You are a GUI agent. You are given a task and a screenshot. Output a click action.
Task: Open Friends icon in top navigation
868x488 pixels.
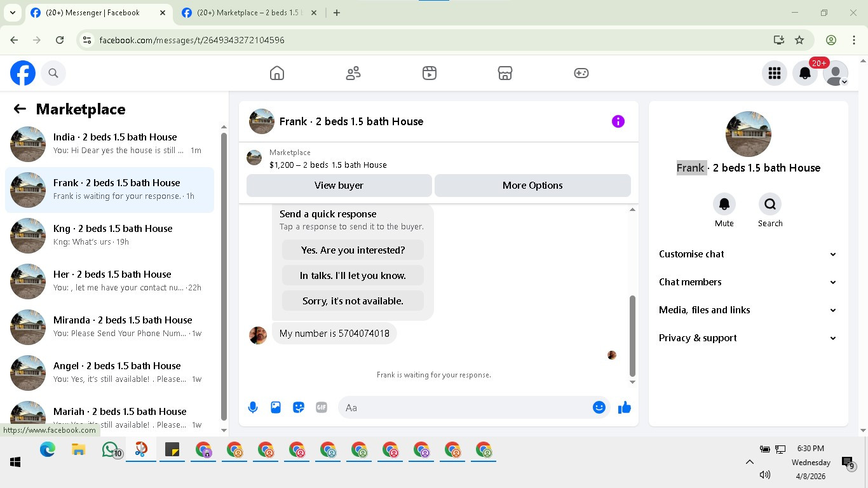click(x=353, y=73)
